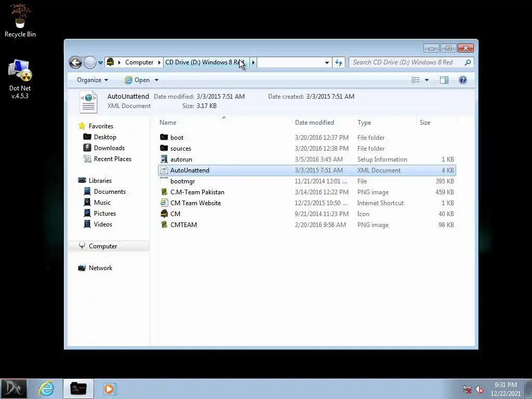Click the Windows Explorer taskbar button

[x=78, y=389]
